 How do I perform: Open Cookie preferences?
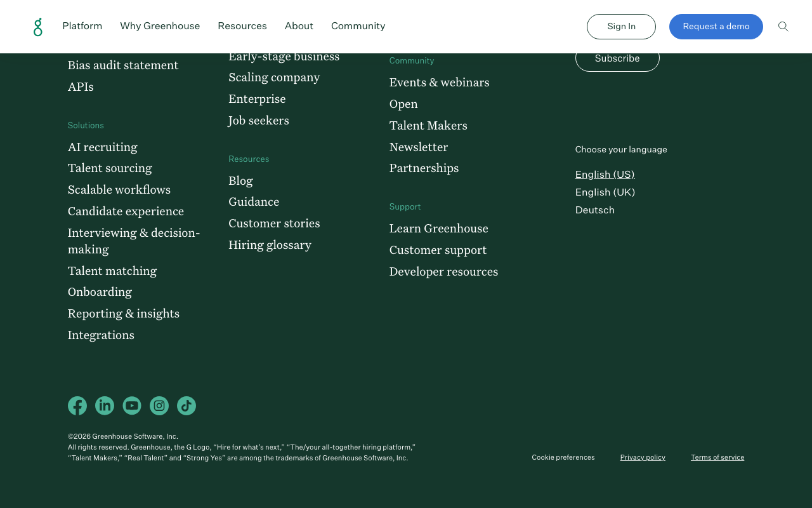pyautogui.click(x=563, y=457)
